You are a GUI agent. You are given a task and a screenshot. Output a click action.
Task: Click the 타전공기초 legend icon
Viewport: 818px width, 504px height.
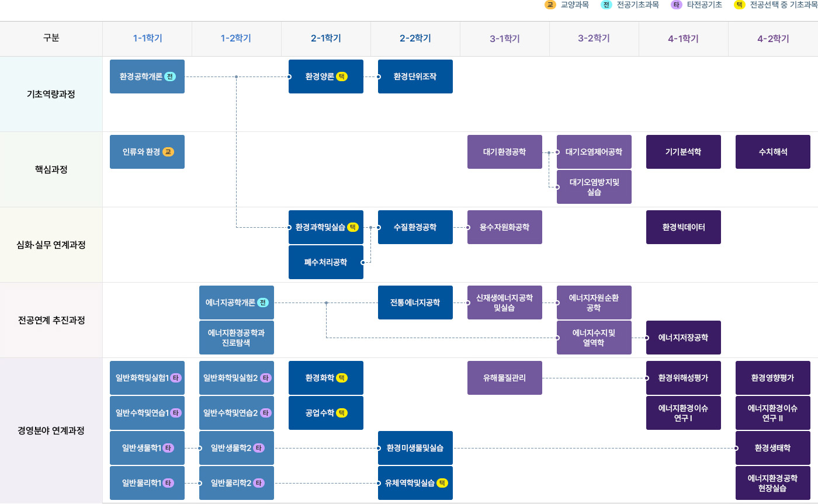coord(677,5)
